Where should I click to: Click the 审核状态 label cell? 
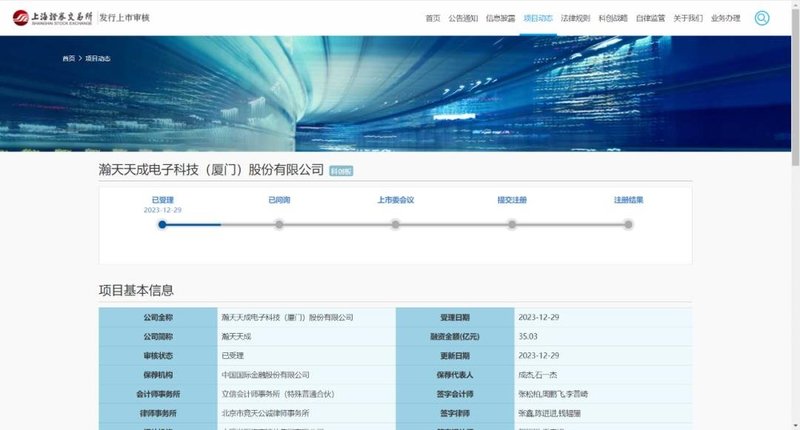pyautogui.click(x=158, y=356)
